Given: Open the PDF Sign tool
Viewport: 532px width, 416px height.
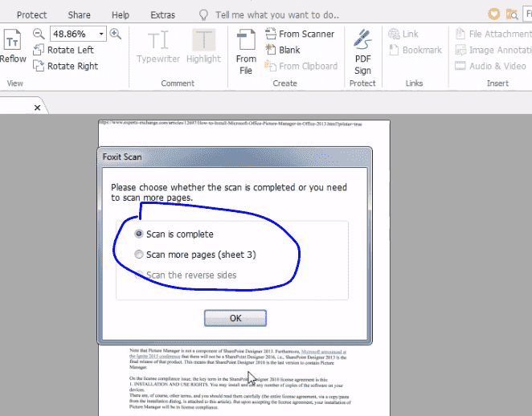Looking at the screenshot, I should (x=362, y=52).
